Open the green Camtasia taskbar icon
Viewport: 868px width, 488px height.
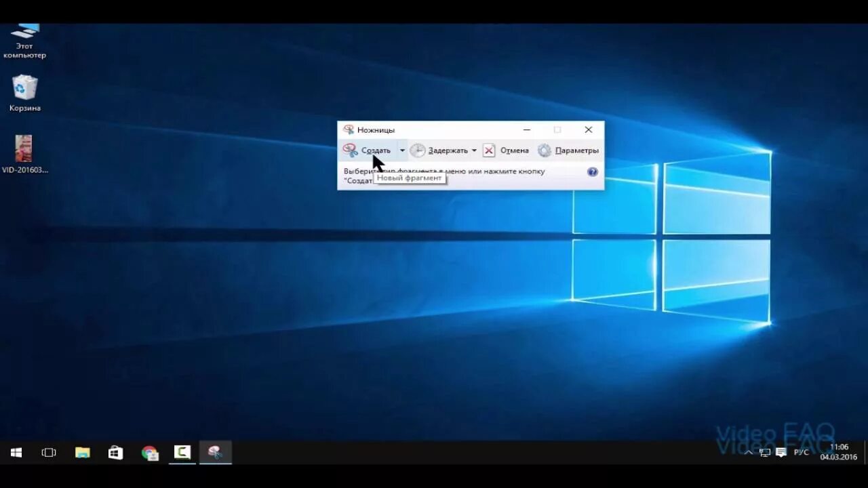182,453
